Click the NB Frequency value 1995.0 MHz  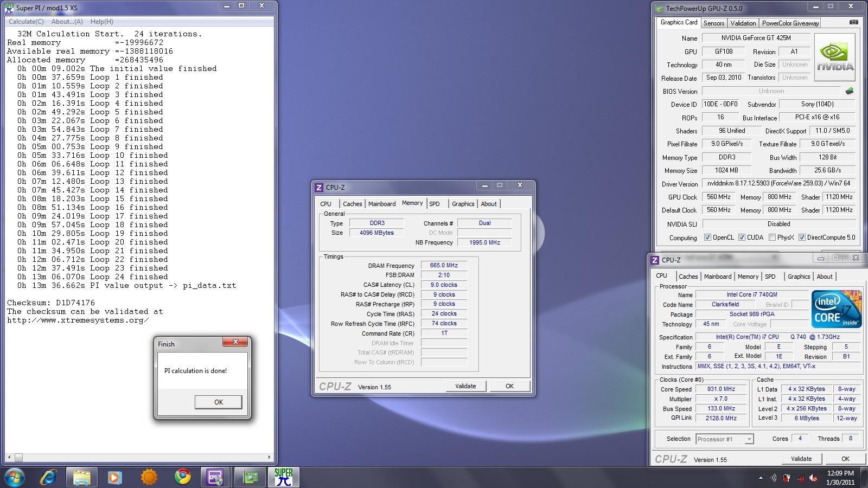tap(484, 242)
